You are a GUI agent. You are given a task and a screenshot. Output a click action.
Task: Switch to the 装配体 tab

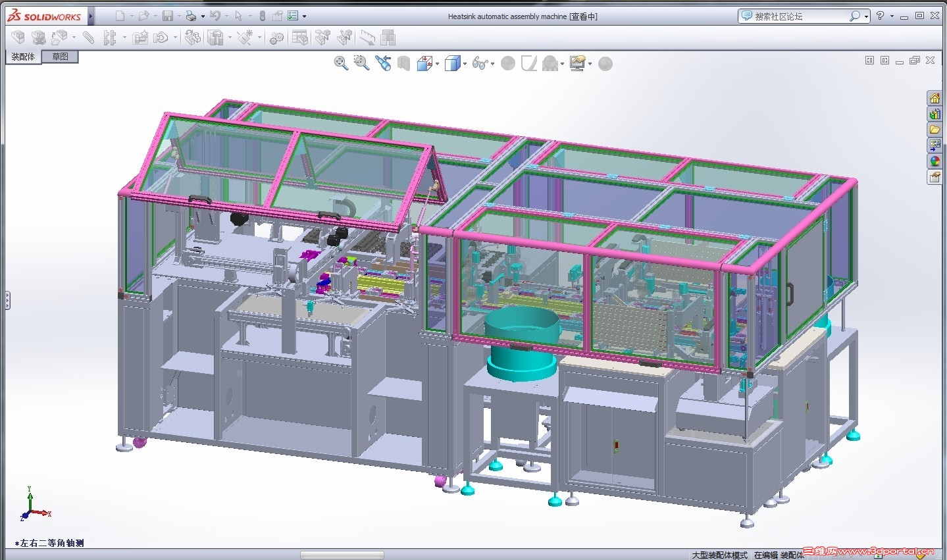click(x=23, y=57)
